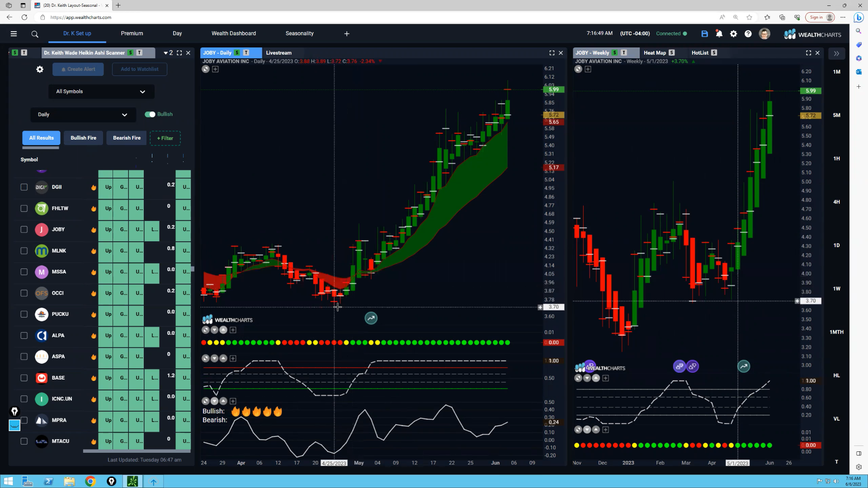Open the hamburger main menu
This screenshot has height=488, width=868.
coord(14,34)
